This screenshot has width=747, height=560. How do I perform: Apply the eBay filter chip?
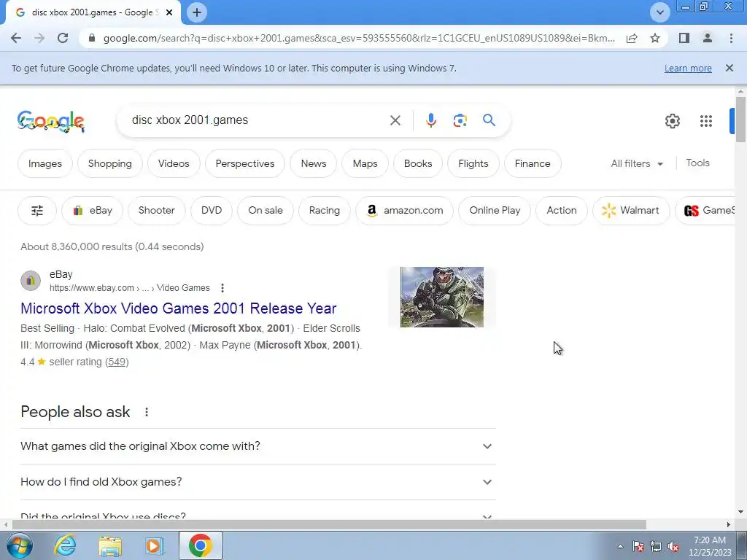(93, 211)
